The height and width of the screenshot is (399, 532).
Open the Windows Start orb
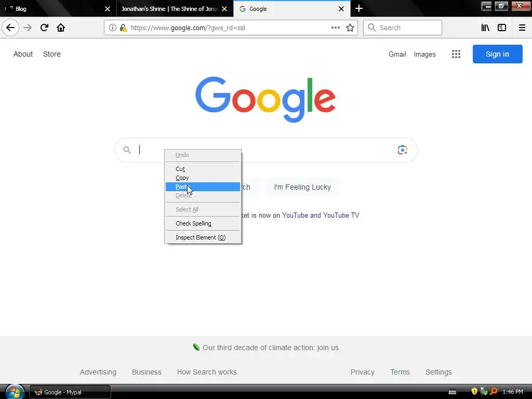pos(14,392)
